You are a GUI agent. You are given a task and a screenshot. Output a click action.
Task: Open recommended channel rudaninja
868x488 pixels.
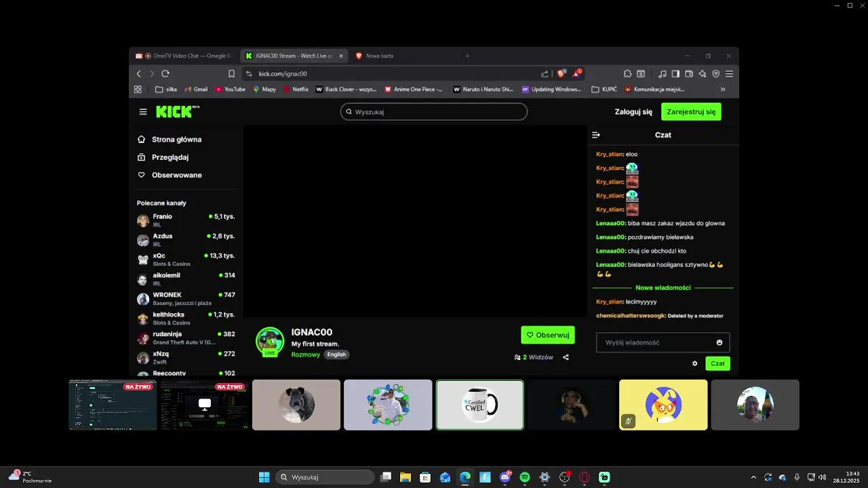[x=186, y=338]
